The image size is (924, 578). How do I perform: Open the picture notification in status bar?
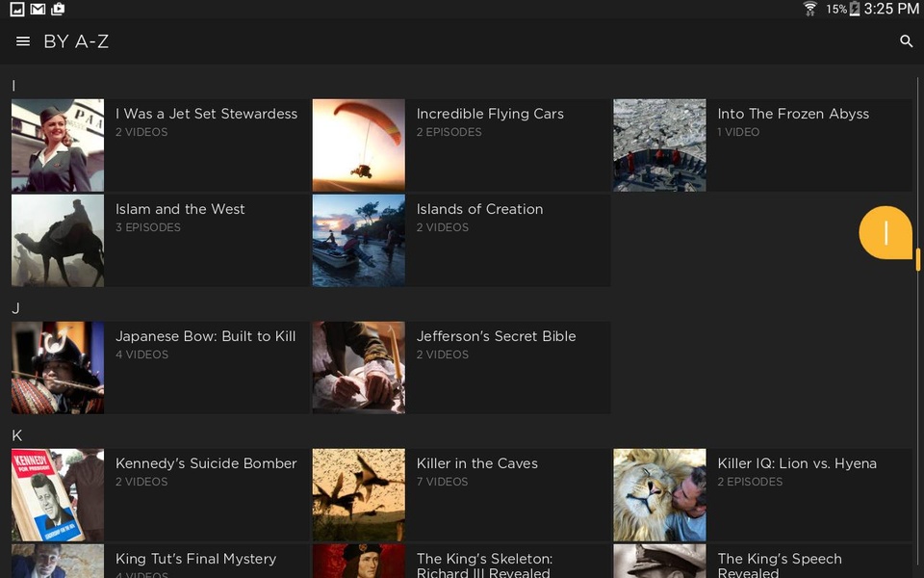pos(17,9)
